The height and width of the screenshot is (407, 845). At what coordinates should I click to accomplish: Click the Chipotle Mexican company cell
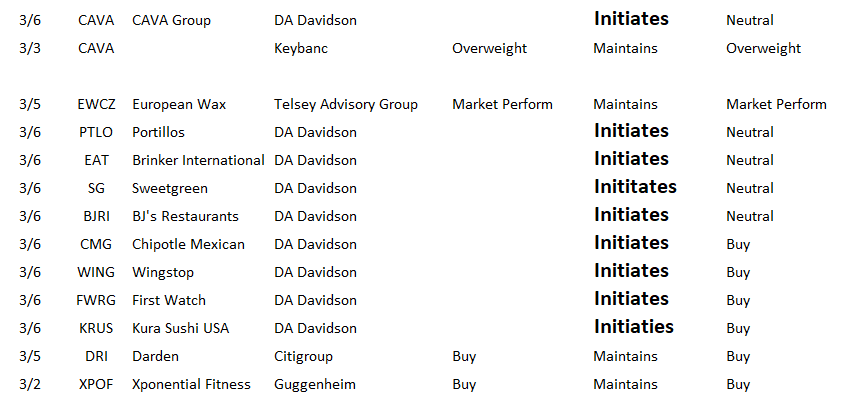(189, 245)
